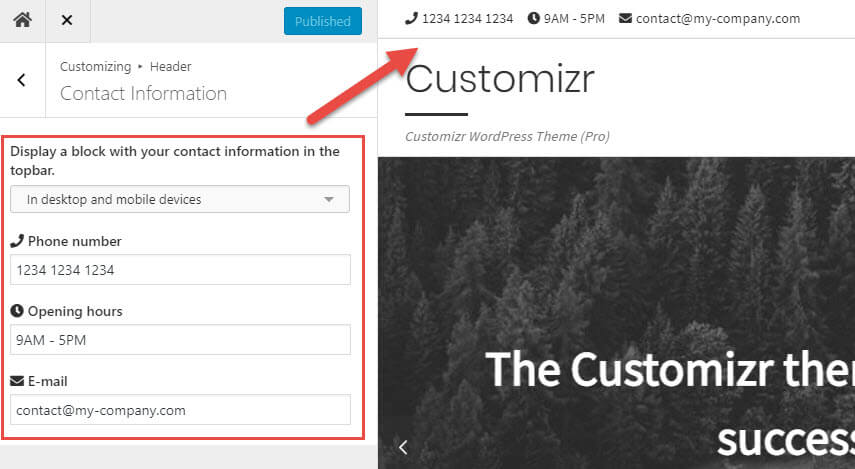Click the Published button
Image resolution: width=855 pixels, height=469 pixels.
click(x=323, y=21)
